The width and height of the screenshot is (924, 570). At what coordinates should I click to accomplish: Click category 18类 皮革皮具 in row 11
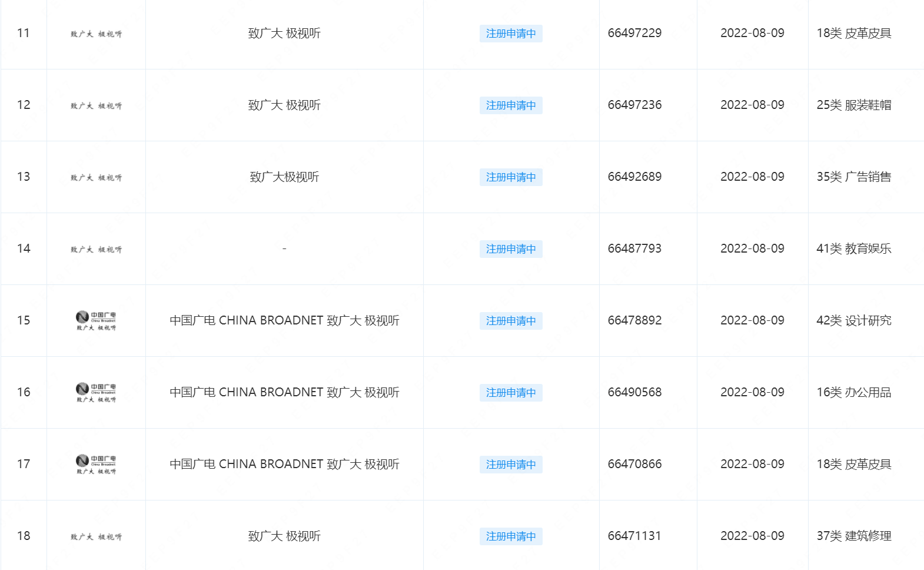click(x=854, y=34)
